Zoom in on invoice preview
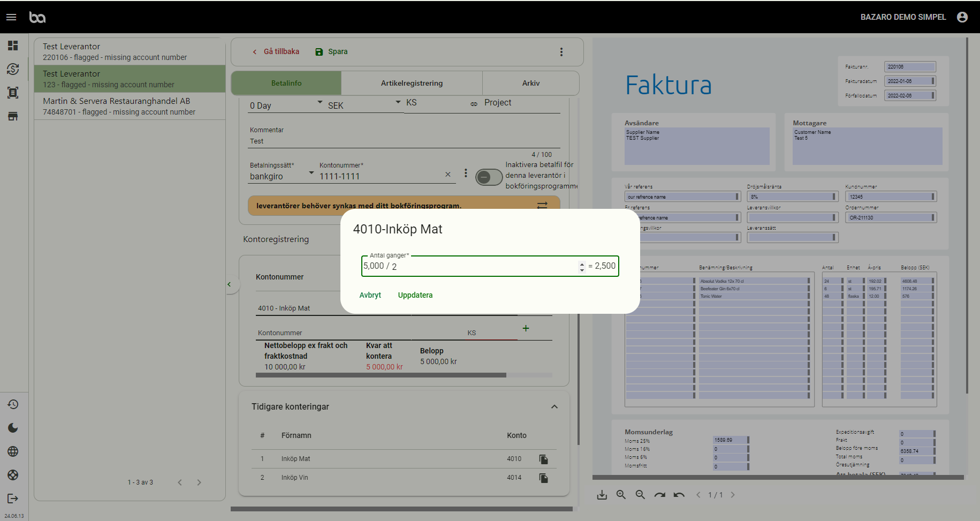This screenshot has width=980, height=521. (621, 495)
